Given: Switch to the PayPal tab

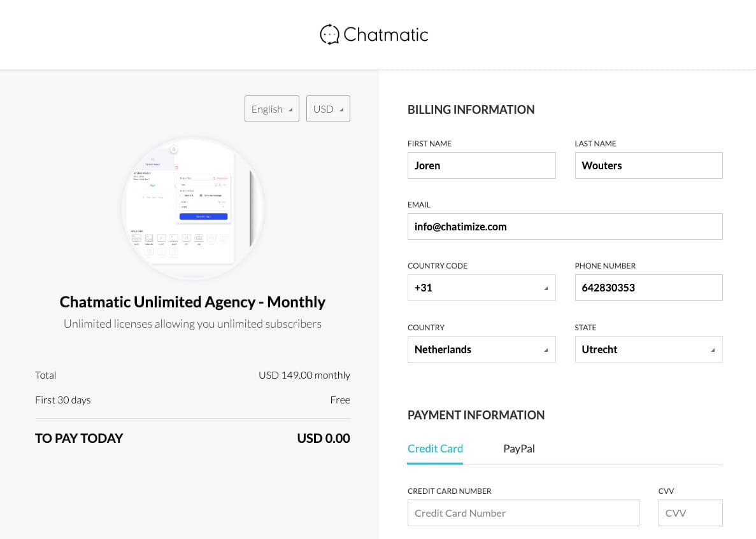Looking at the screenshot, I should pyautogui.click(x=519, y=449).
